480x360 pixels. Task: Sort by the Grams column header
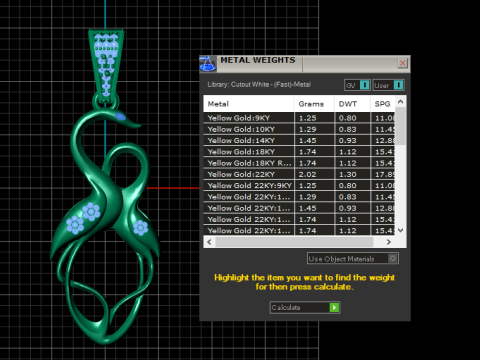pyautogui.click(x=314, y=104)
